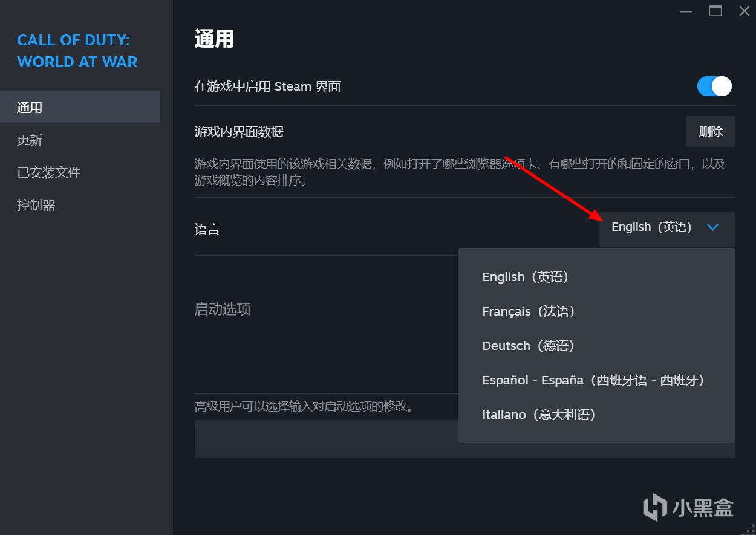This screenshot has width=756, height=535.
Task: Minimize the properties window
Action: tap(686, 11)
